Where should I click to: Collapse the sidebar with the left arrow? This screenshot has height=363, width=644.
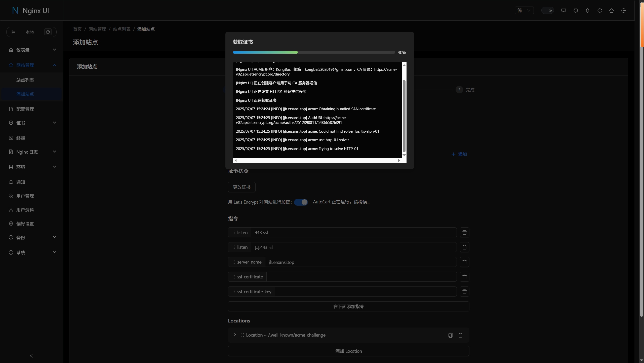31,356
